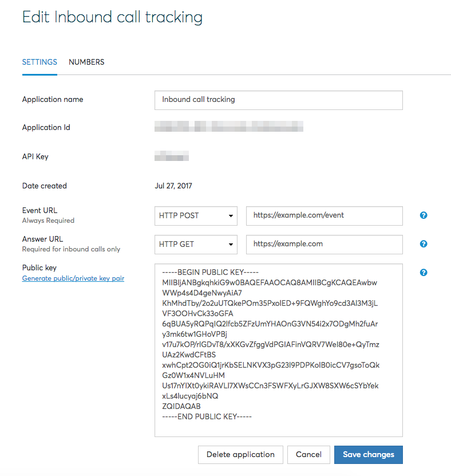The height and width of the screenshot is (476, 451).
Task: Switch to the SETTINGS tab
Action: point(39,62)
